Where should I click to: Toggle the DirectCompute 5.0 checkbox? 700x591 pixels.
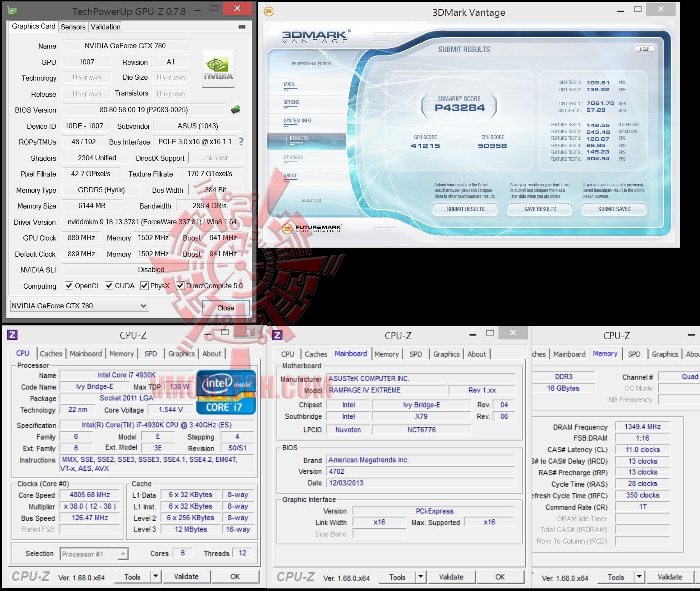[x=180, y=286]
